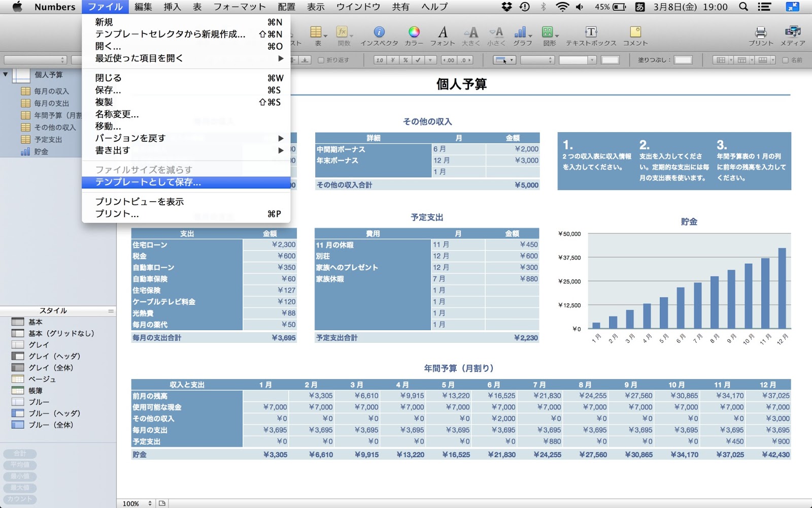Increase decimal places button
This screenshot has height=508, width=812.
(x=465, y=60)
